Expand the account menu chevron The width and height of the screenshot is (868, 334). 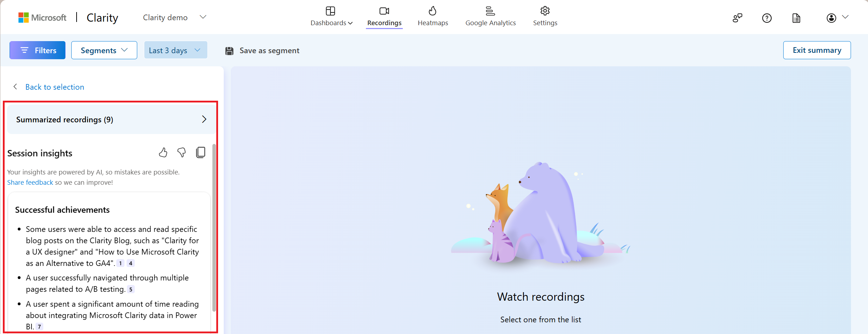[846, 17]
